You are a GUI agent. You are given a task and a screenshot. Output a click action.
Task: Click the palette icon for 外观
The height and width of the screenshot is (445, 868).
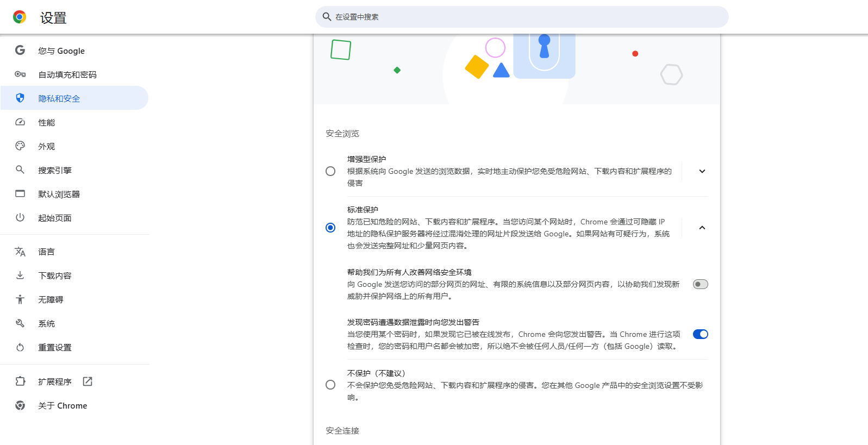20,146
